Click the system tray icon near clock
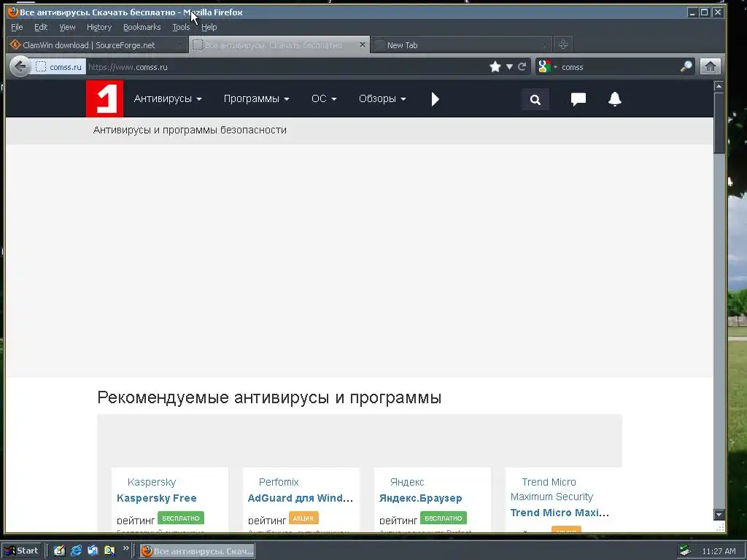Viewport: 747px width, 560px height. click(x=684, y=551)
